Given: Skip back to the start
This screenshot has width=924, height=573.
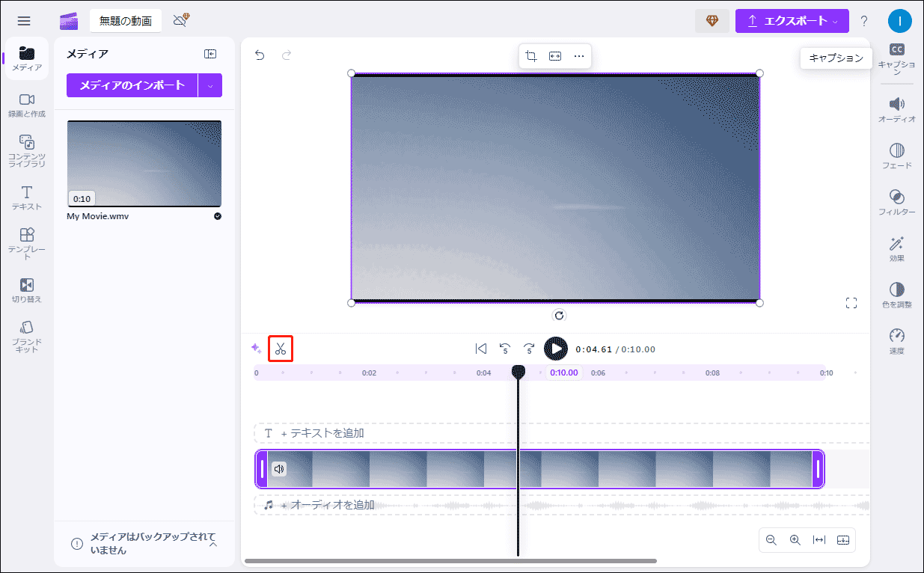Looking at the screenshot, I should pos(481,349).
